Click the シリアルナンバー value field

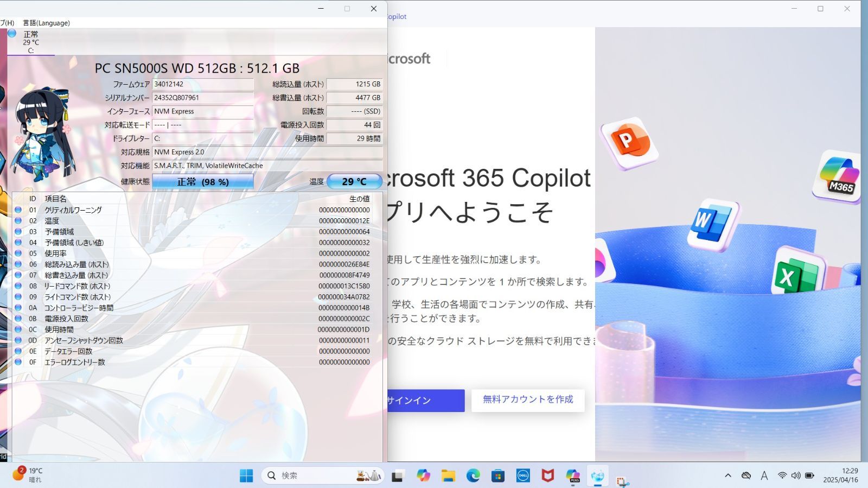(x=203, y=98)
